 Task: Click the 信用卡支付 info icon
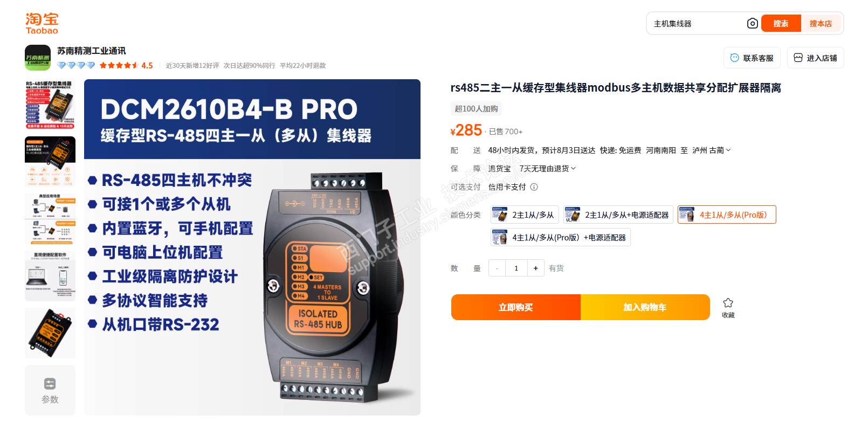click(x=534, y=187)
